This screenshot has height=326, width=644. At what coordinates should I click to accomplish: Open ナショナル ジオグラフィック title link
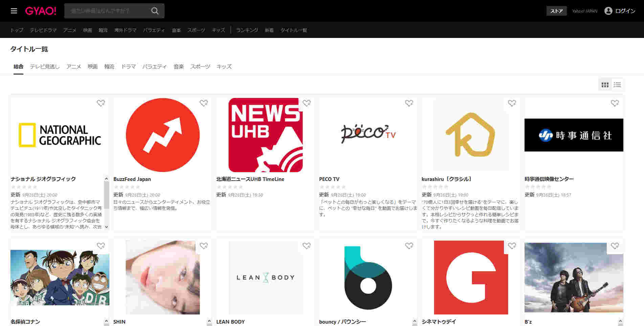(x=43, y=179)
